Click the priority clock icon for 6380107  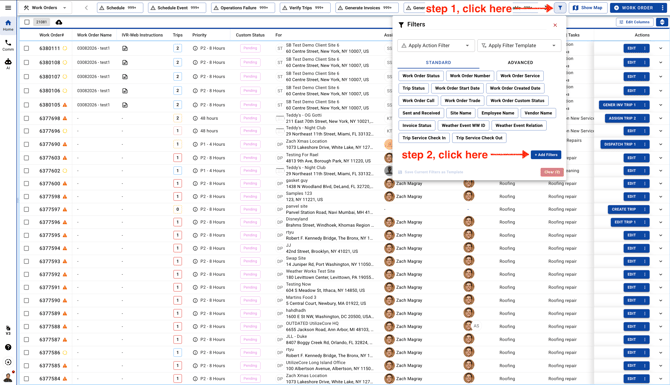coord(195,76)
